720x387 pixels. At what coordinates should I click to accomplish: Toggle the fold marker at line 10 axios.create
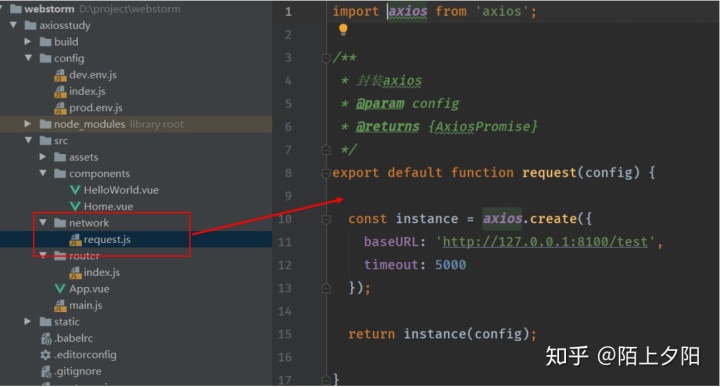click(x=326, y=219)
